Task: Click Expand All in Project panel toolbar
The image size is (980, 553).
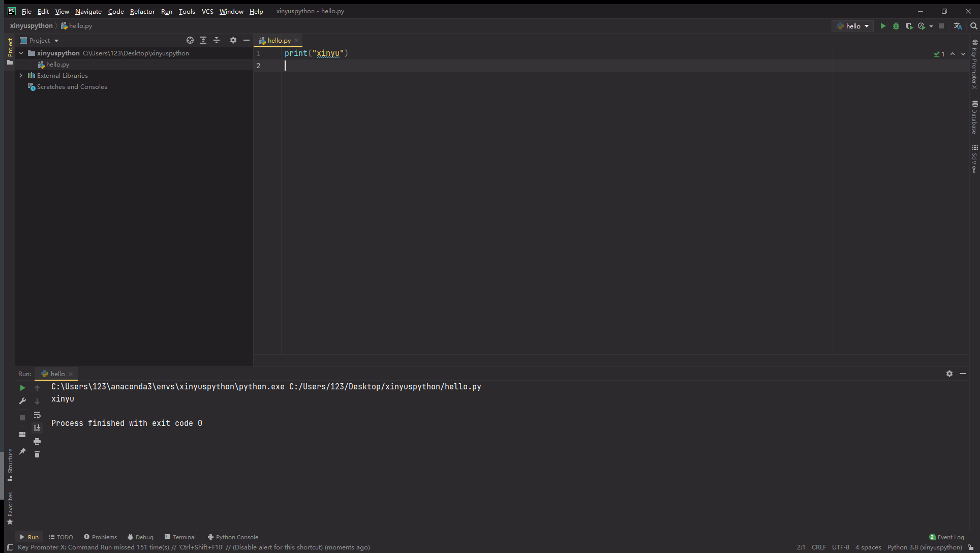Action: coord(203,40)
